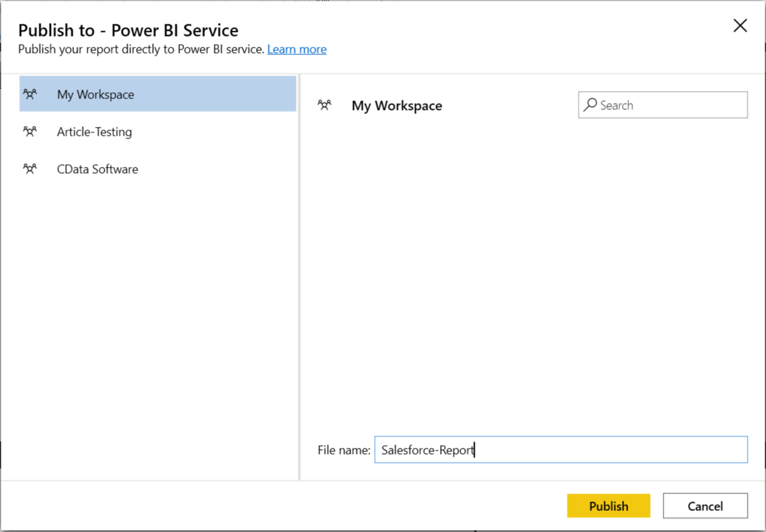Viewport: 766px width, 532px height.
Task: Click the magnifying glass search icon
Action: pos(591,104)
